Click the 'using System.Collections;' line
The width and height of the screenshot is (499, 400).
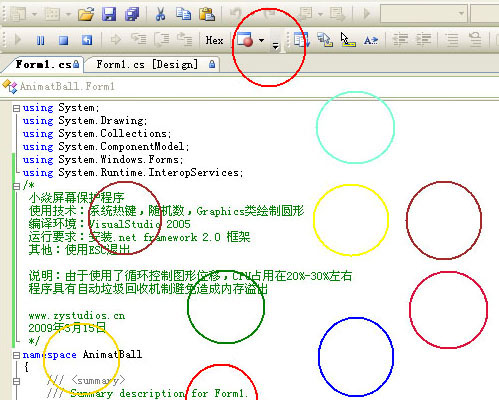(x=97, y=134)
